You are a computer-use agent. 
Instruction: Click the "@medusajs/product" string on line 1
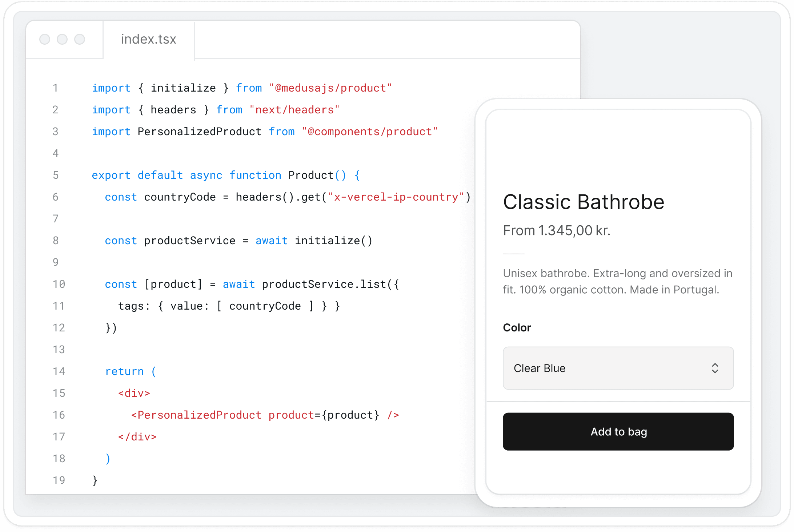pos(330,88)
